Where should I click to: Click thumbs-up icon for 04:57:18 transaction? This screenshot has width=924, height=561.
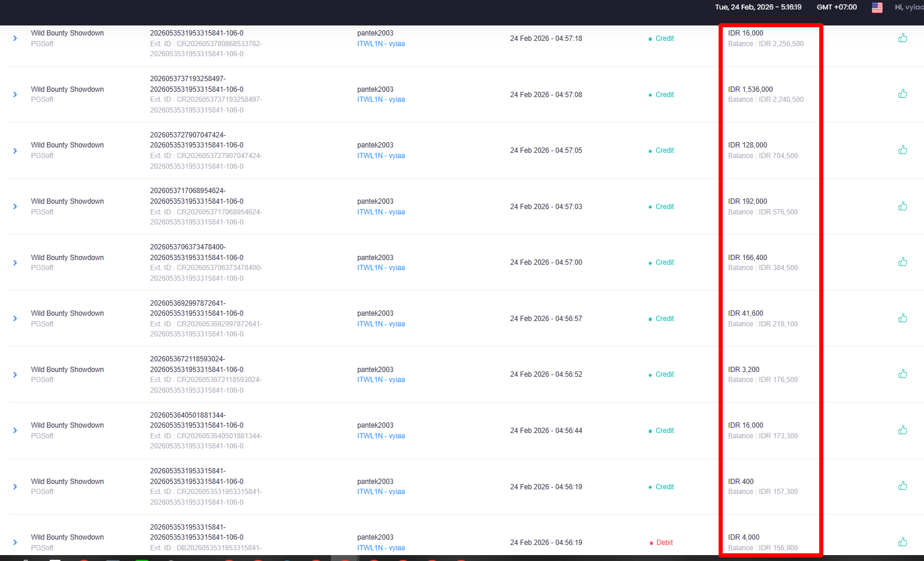pyautogui.click(x=903, y=38)
